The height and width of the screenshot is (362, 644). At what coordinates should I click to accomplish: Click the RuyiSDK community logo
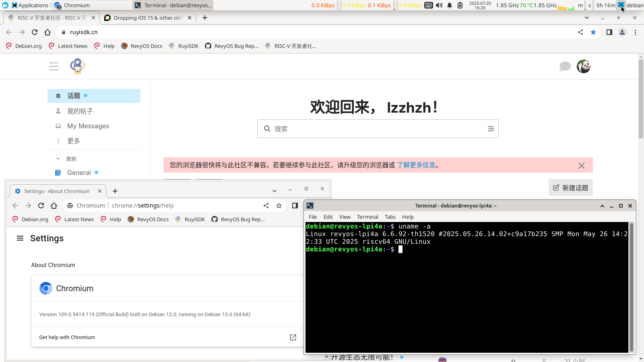[x=78, y=66]
